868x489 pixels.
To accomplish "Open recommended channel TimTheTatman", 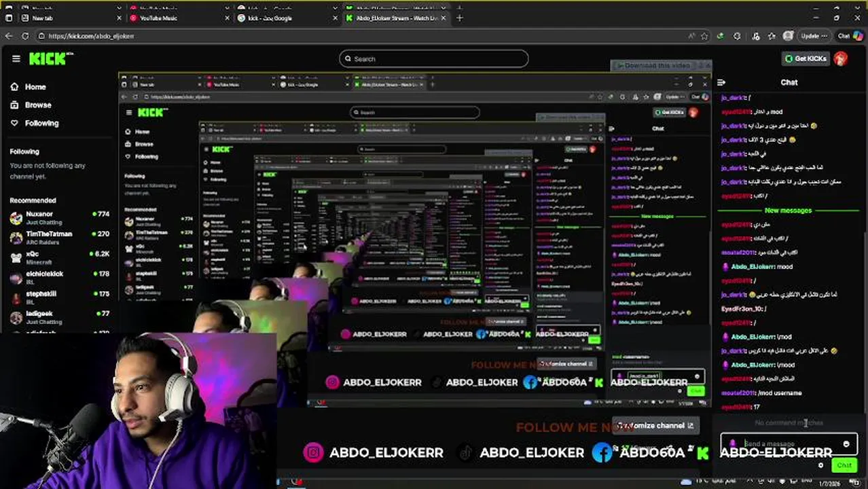I will 59,237.
